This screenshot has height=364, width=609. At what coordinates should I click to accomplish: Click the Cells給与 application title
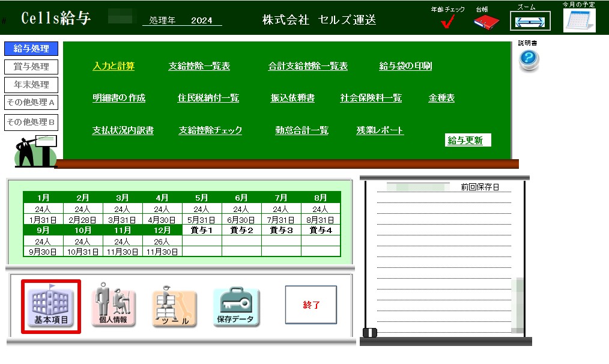pyautogui.click(x=56, y=18)
